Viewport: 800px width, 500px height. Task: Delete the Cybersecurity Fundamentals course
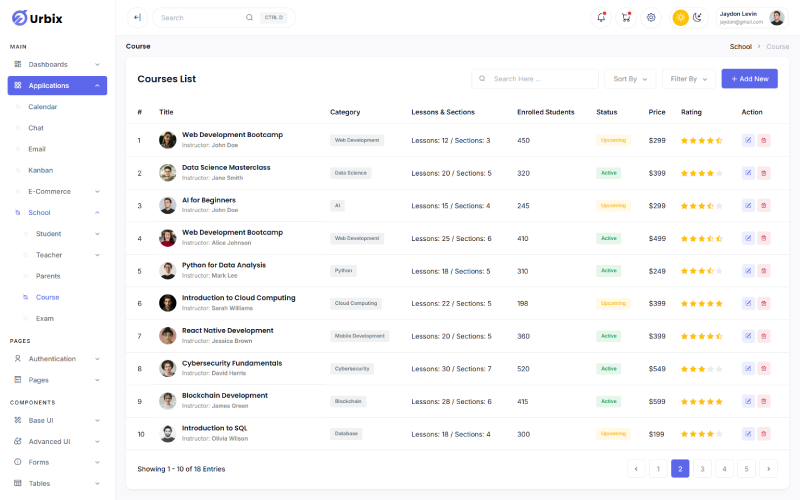point(764,369)
